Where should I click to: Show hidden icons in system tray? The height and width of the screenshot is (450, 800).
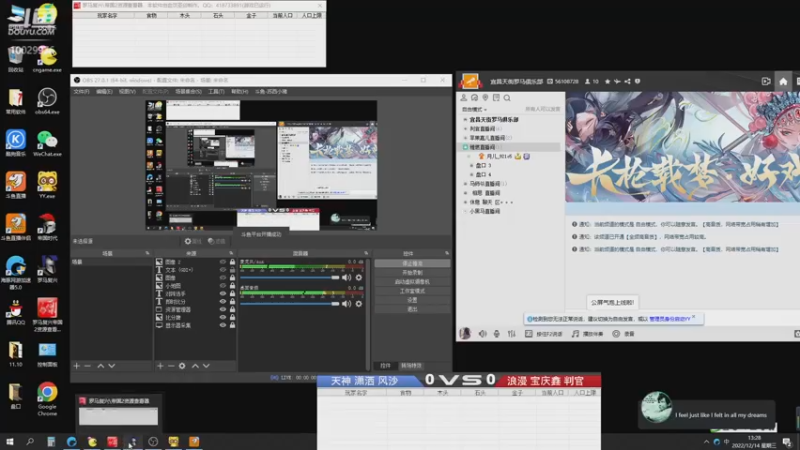tap(706, 442)
